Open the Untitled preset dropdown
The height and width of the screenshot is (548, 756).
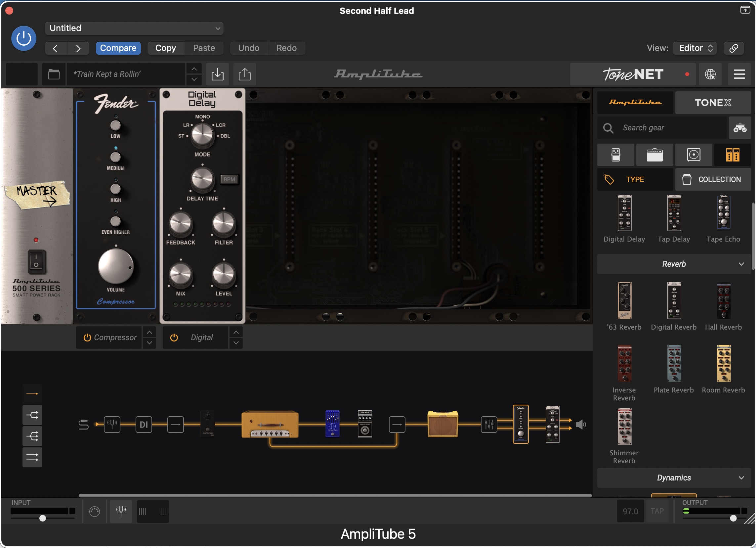pyautogui.click(x=134, y=28)
